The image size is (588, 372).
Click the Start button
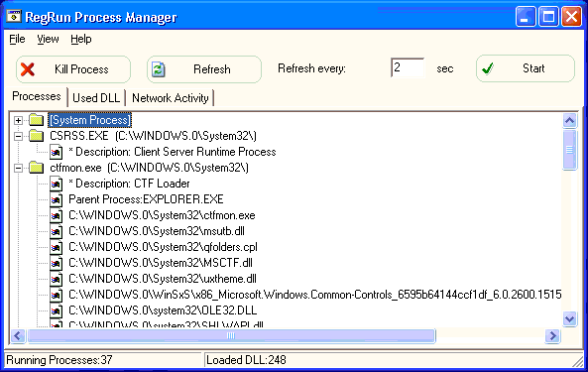point(526,68)
